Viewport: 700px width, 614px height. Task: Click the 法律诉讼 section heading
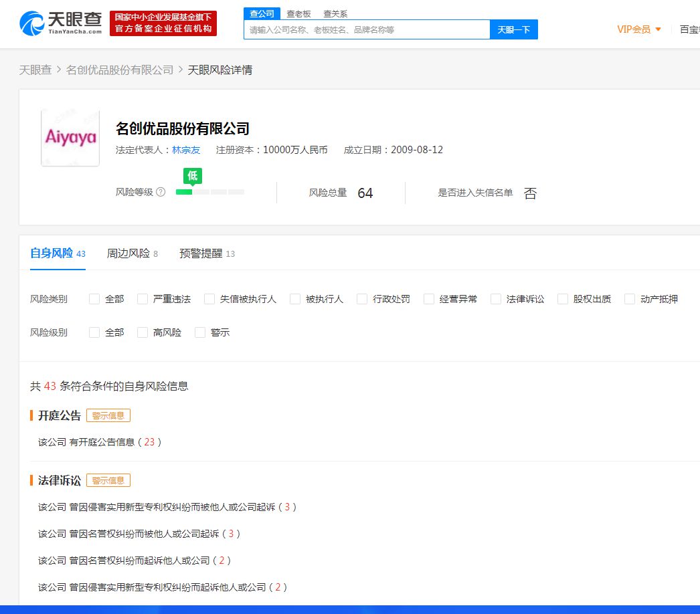[x=60, y=481]
